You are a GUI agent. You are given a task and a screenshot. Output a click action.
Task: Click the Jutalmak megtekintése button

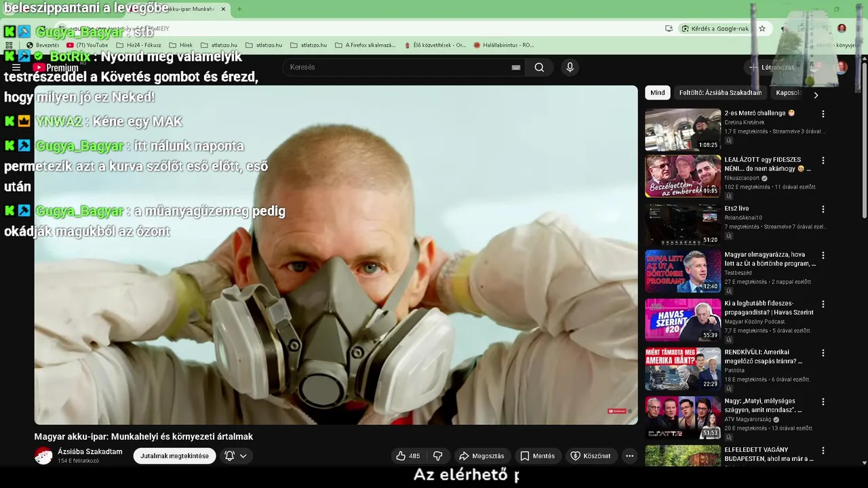pyautogui.click(x=174, y=456)
